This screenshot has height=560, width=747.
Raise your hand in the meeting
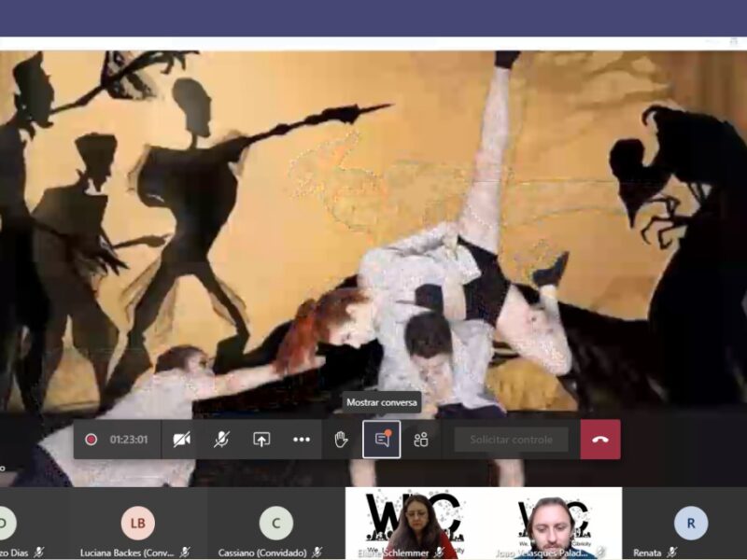coord(341,440)
